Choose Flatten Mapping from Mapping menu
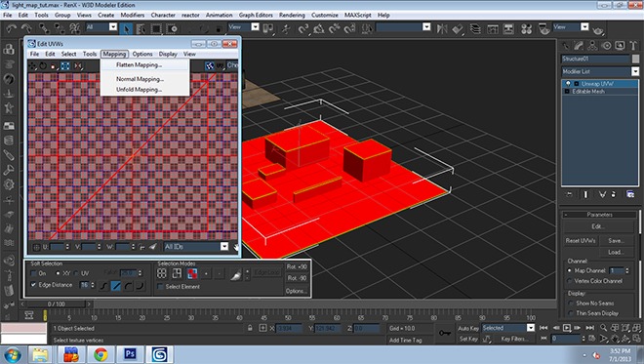Image resolution: width=644 pixels, height=364 pixels. pyautogui.click(x=139, y=65)
